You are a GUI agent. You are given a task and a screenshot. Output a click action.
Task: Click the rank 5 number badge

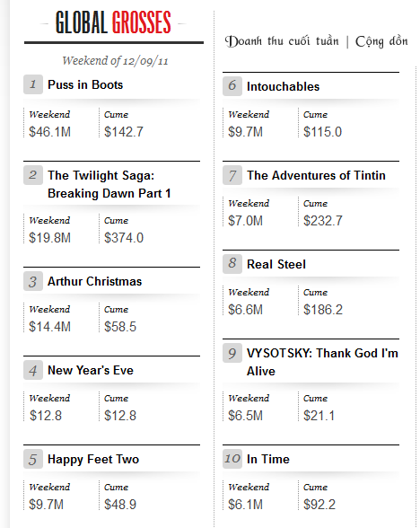click(33, 459)
